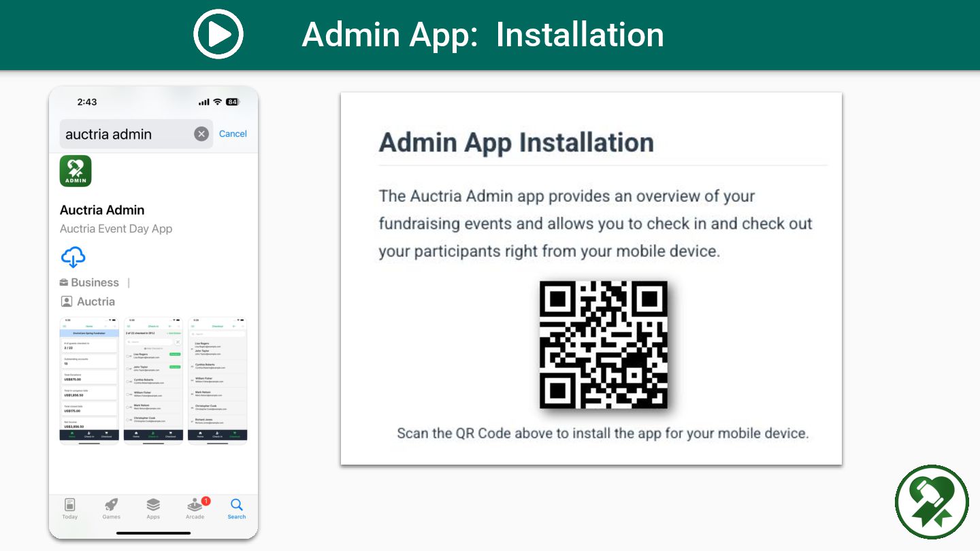The width and height of the screenshot is (980, 551).
Task: Click the 'Business' category label
Action: [x=95, y=282]
